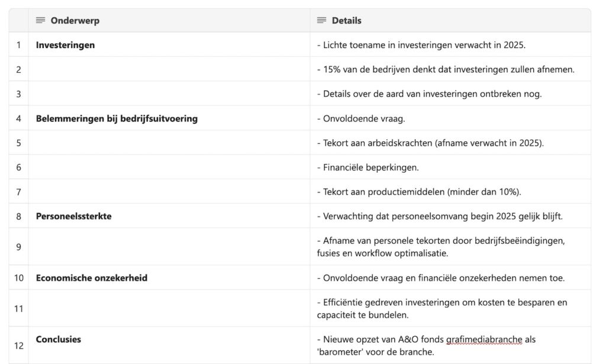Select row number 4

[x=18, y=118]
